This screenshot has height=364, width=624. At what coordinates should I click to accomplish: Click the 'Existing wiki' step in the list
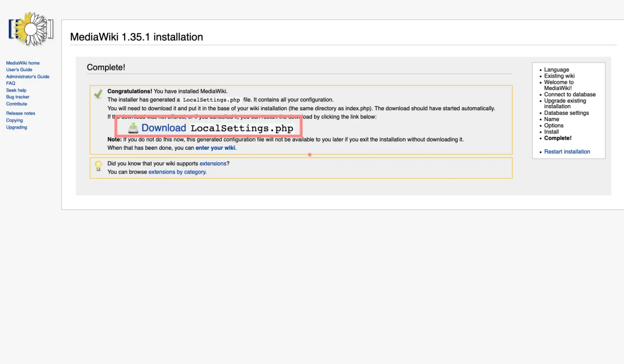[560, 76]
